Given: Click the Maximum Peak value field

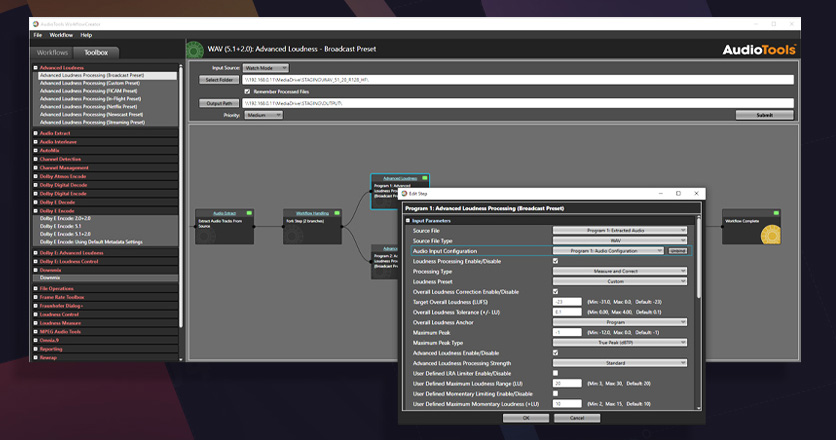Looking at the screenshot, I should [x=567, y=332].
